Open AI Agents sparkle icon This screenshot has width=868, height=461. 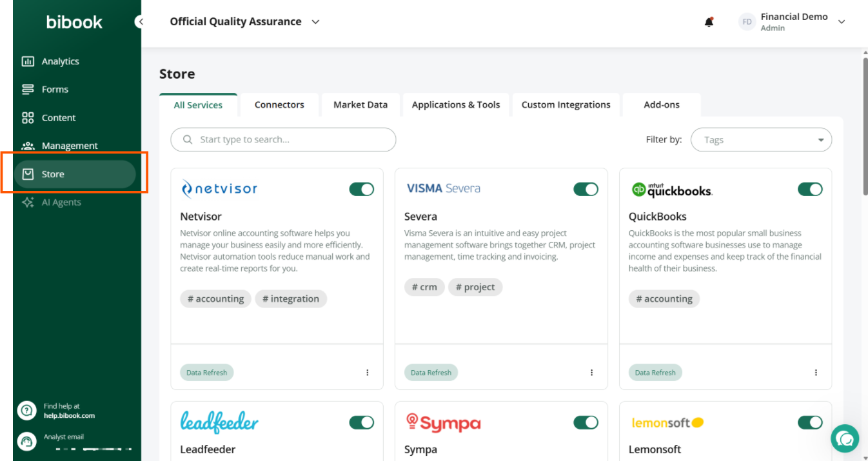28,202
